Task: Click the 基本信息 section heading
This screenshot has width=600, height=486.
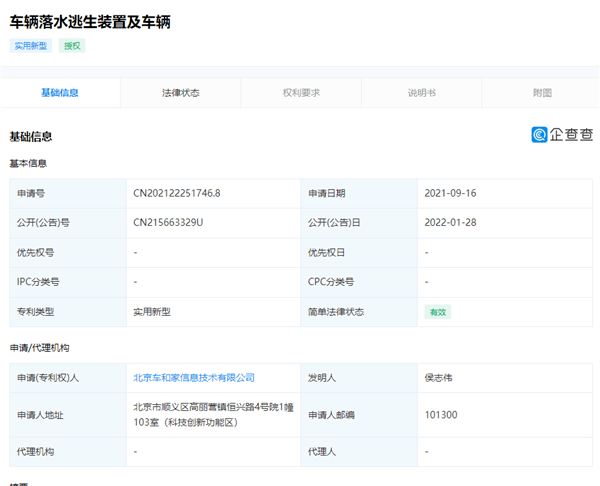Action: (28, 163)
